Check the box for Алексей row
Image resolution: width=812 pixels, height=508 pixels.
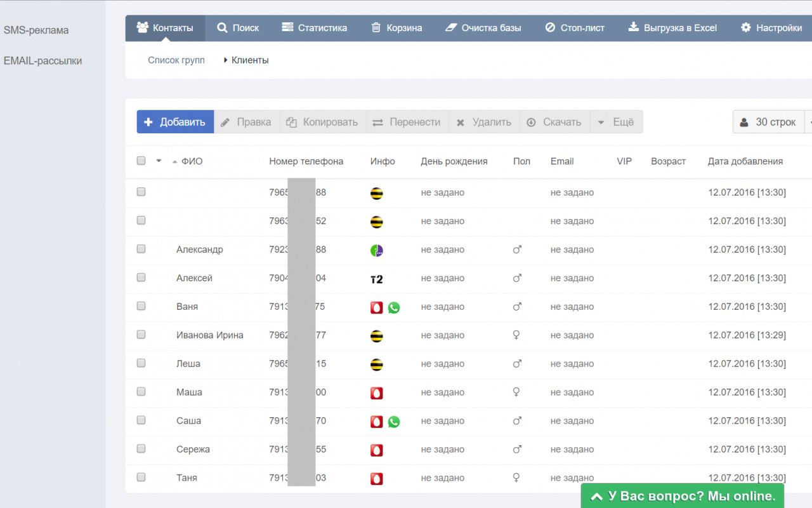pyautogui.click(x=141, y=277)
